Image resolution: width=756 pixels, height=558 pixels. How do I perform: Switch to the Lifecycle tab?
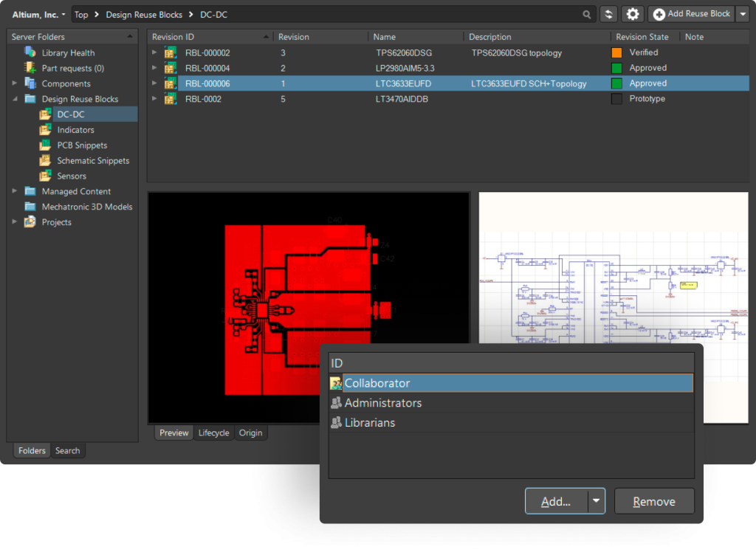tap(213, 433)
